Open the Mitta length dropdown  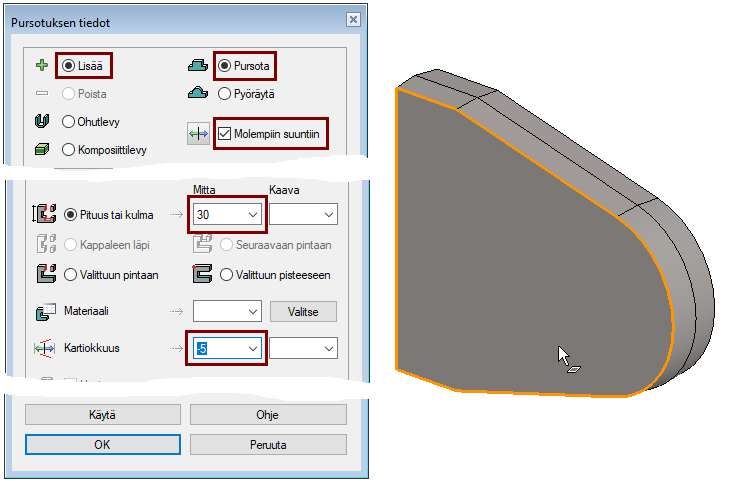252,214
